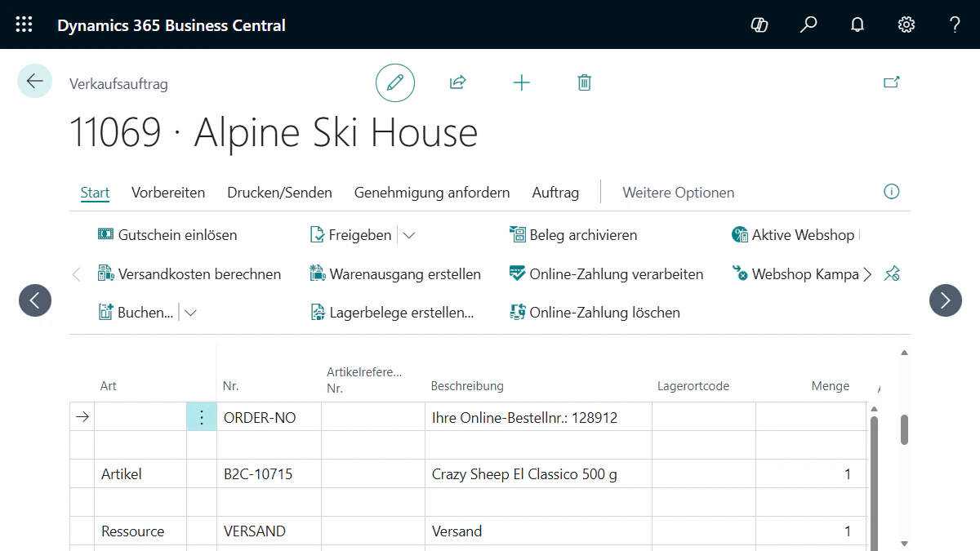Click Beleg archivieren
This screenshot has height=551, width=980.
[572, 235]
